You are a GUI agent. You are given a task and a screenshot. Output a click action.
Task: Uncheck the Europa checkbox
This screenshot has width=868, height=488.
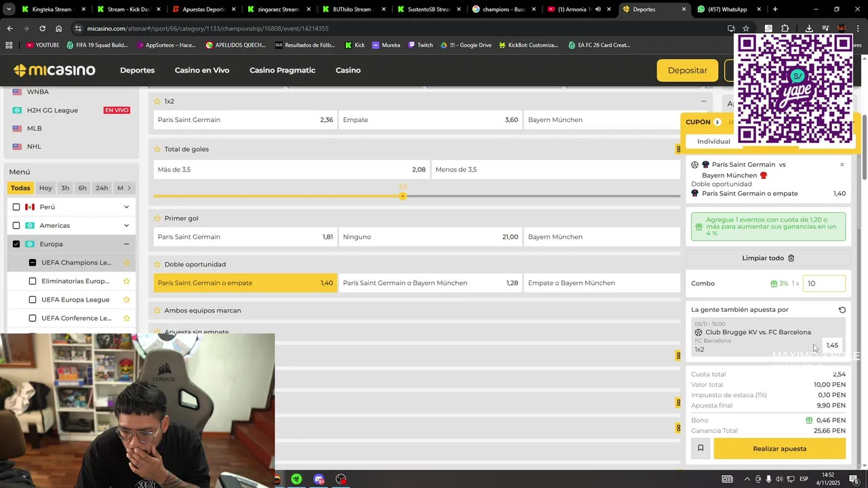[x=16, y=244]
